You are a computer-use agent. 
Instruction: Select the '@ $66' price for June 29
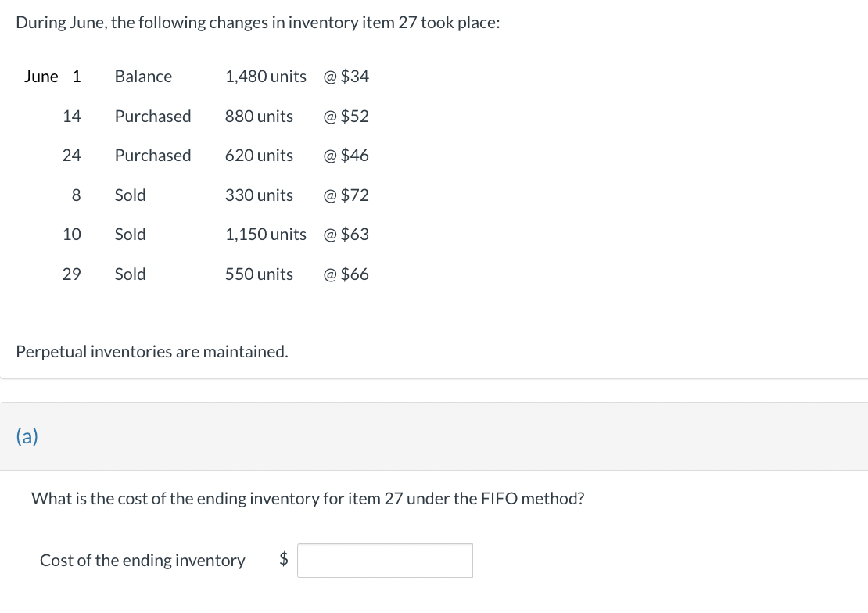pos(346,274)
